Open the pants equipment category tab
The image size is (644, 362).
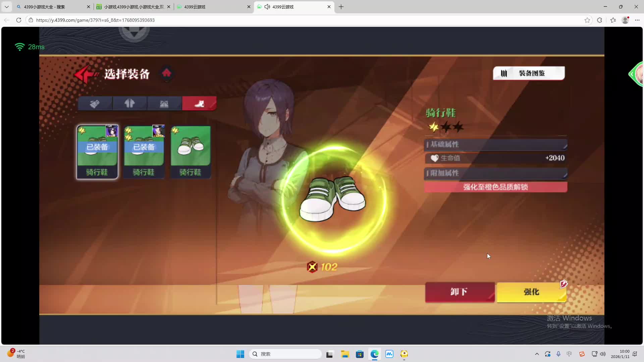pyautogui.click(x=164, y=104)
